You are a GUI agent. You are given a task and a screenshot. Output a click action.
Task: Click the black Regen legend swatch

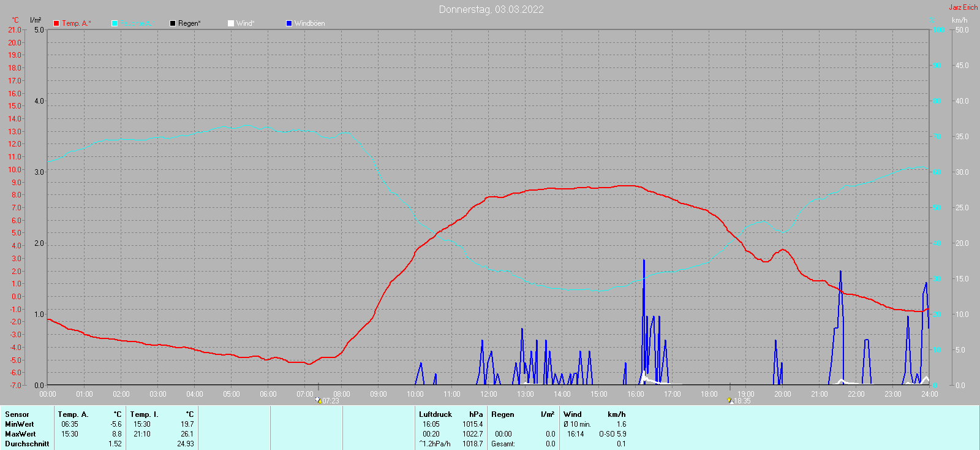point(173,23)
